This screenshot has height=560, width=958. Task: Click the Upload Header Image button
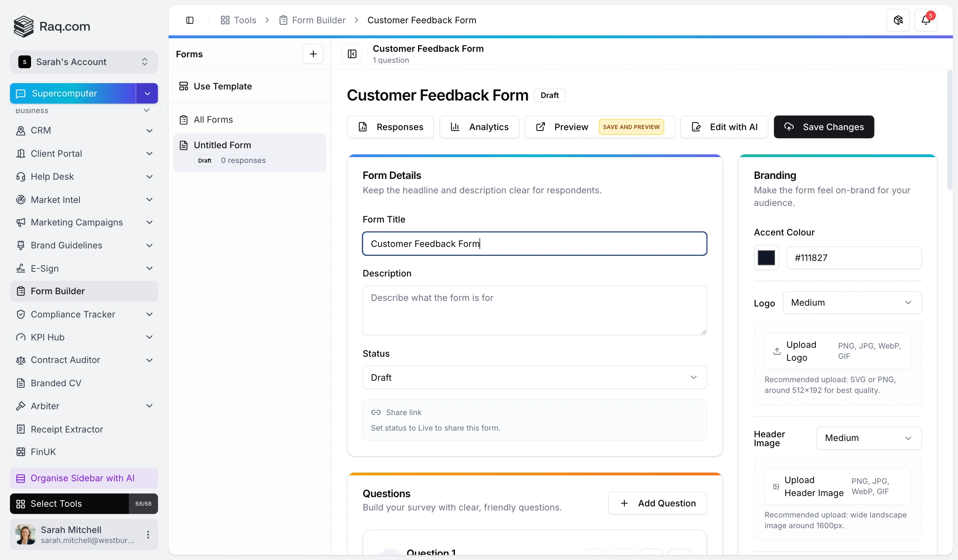click(x=838, y=486)
